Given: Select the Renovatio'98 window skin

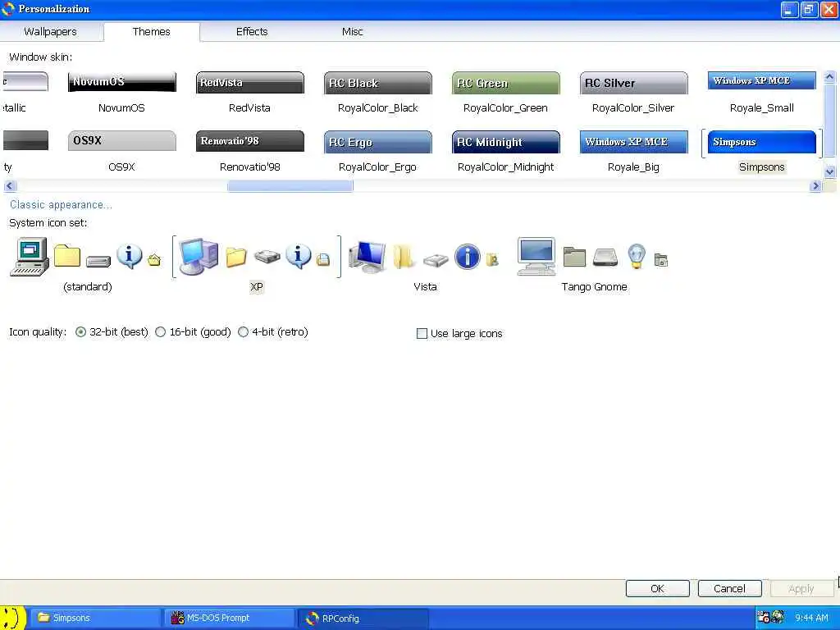Looking at the screenshot, I should pos(249,141).
